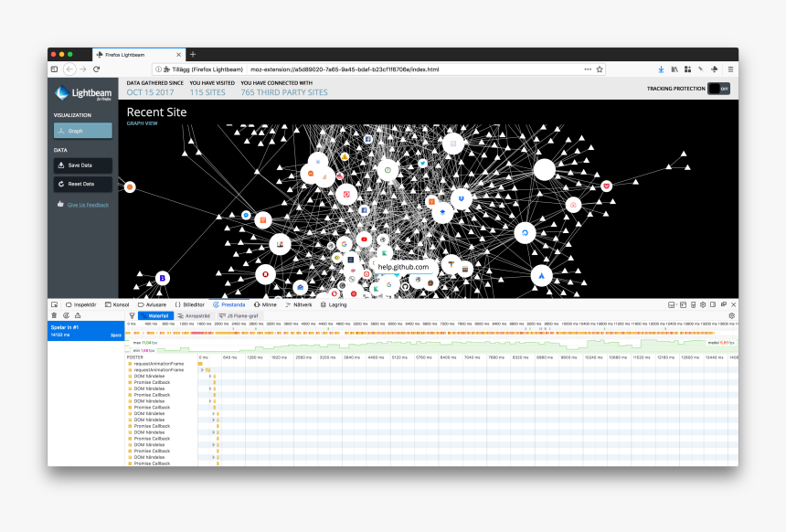
Task: Click the import recording icon
Action: tap(78, 315)
